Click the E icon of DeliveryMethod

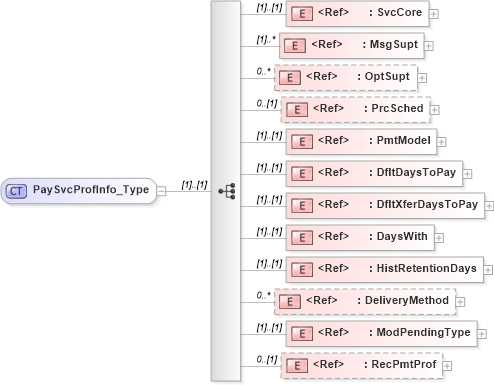(x=290, y=302)
